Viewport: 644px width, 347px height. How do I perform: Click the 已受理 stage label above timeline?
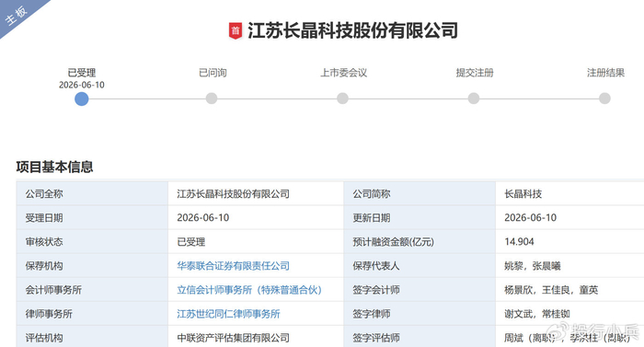point(82,73)
